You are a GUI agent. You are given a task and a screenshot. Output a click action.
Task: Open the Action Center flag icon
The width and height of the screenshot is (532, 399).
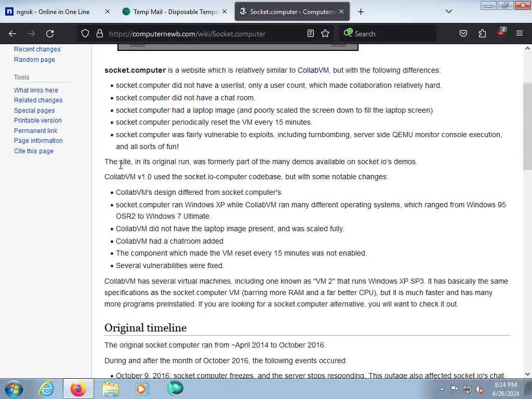454,389
